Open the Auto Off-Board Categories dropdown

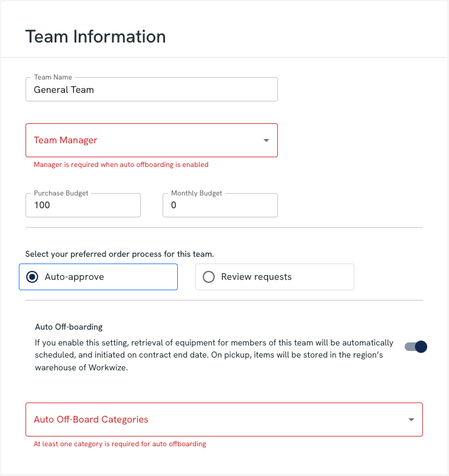coord(212,420)
